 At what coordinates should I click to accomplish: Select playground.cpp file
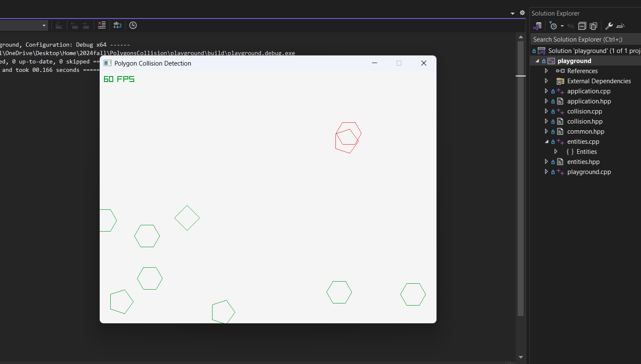pyautogui.click(x=589, y=172)
